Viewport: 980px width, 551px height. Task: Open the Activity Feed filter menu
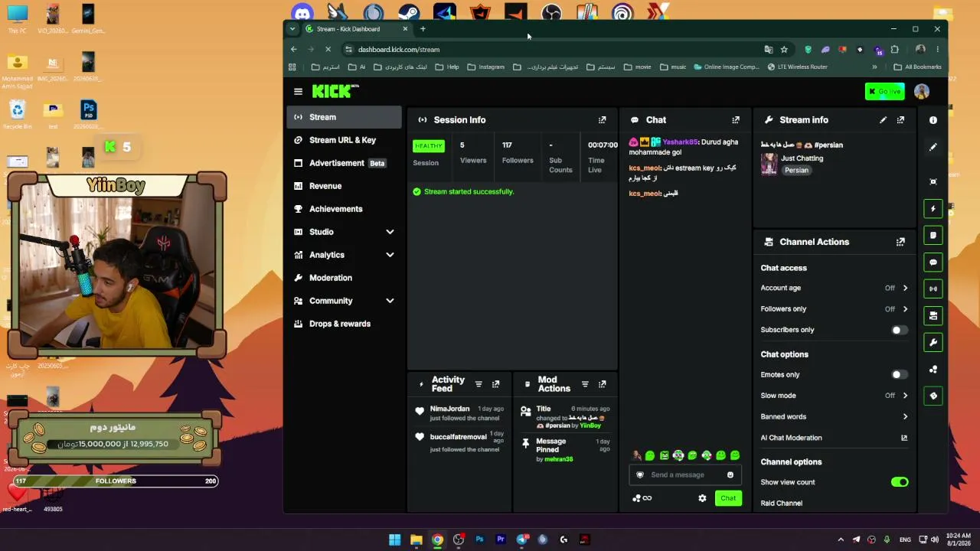click(x=479, y=384)
